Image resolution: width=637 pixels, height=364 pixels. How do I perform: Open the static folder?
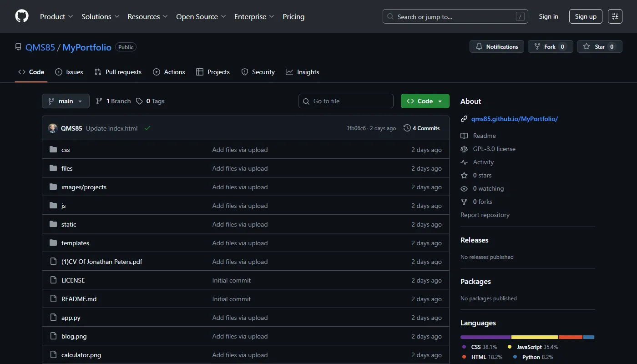point(69,224)
